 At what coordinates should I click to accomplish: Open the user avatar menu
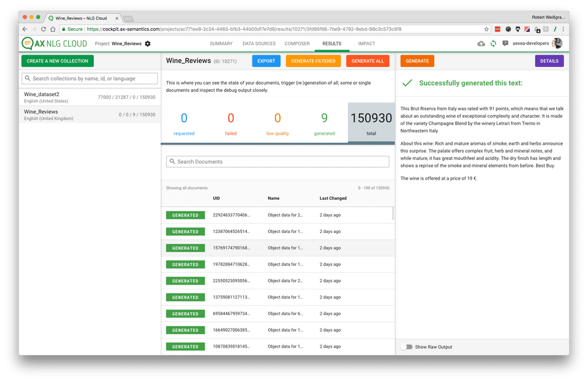point(557,43)
